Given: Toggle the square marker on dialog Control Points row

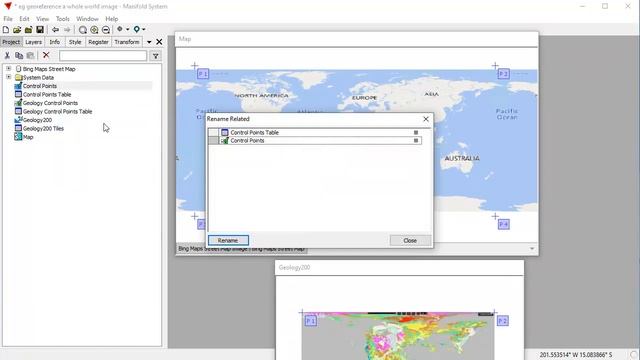Looking at the screenshot, I should click(x=416, y=140).
